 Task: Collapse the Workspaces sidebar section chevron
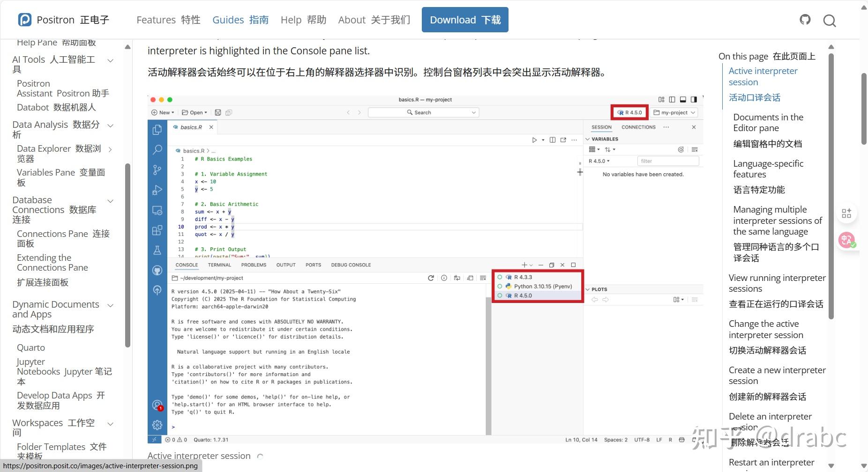coord(111,424)
